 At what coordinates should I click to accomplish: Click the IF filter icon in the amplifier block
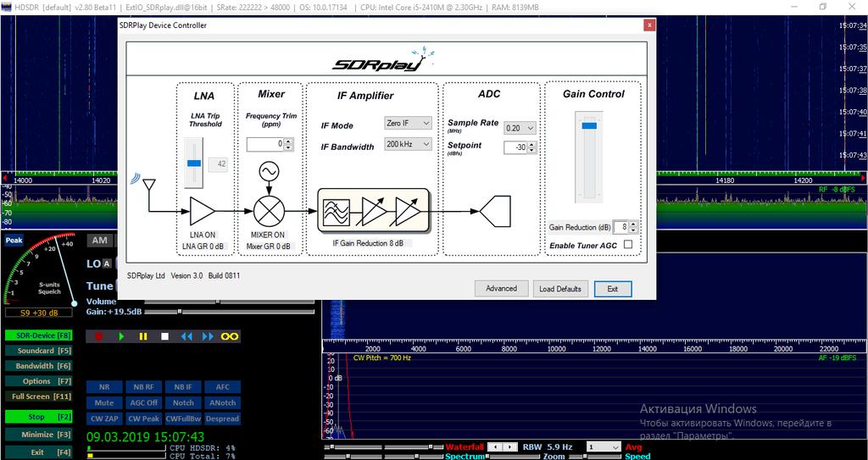(x=336, y=211)
